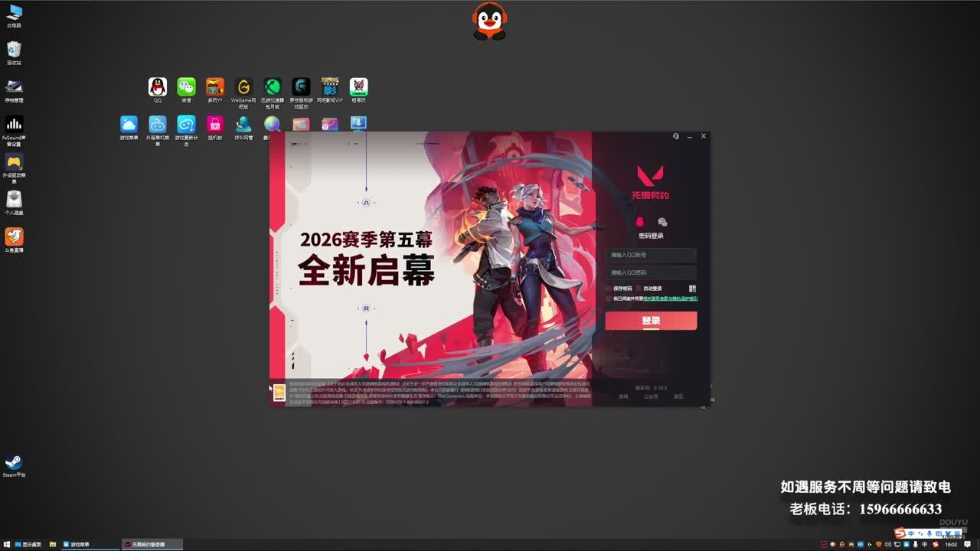
Task: Open the WeChat desktop shortcut
Action: (186, 90)
